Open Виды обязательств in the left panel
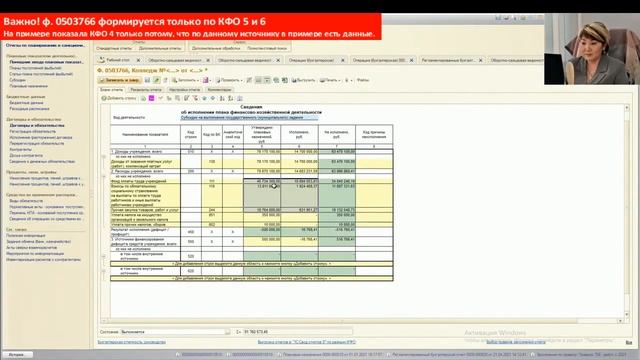 pos(26,201)
